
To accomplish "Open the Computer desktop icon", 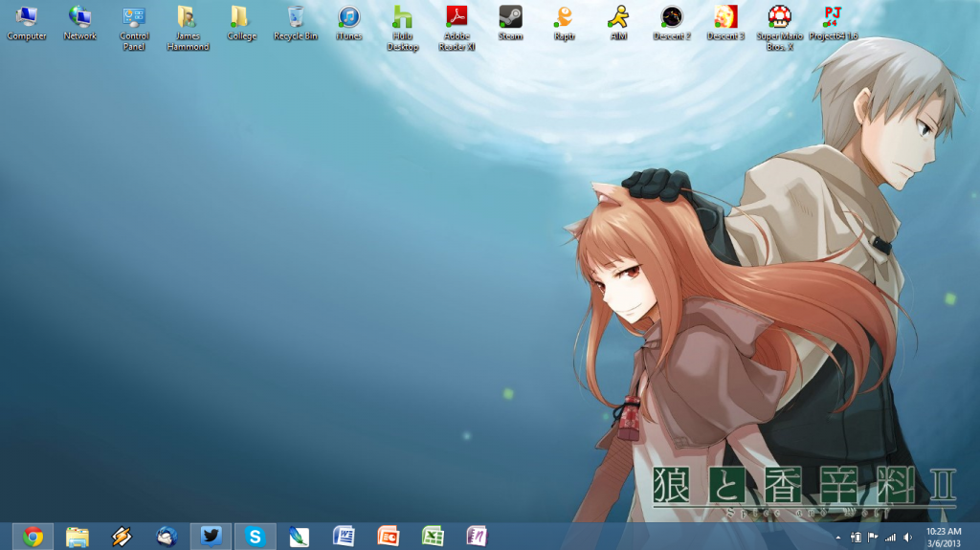I will (x=26, y=23).
